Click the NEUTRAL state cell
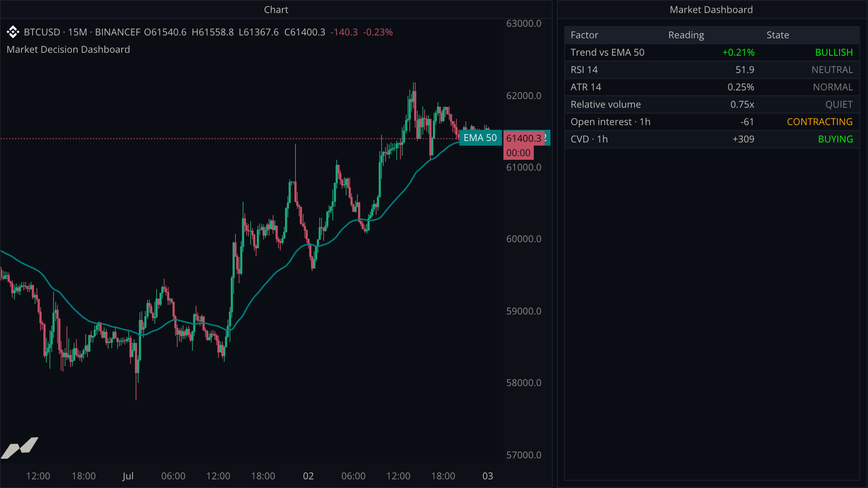 (x=832, y=70)
